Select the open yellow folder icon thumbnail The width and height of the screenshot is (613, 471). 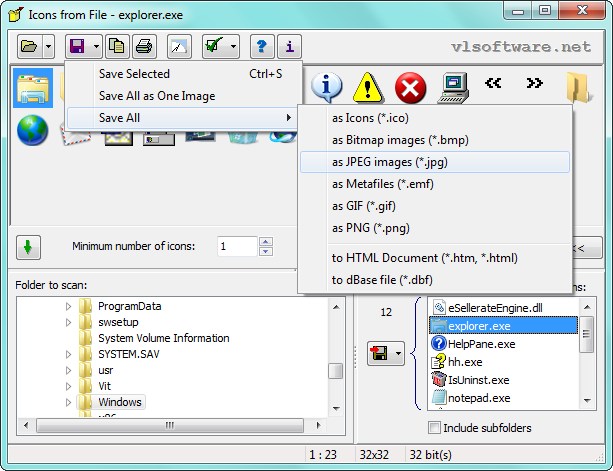click(578, 87)
